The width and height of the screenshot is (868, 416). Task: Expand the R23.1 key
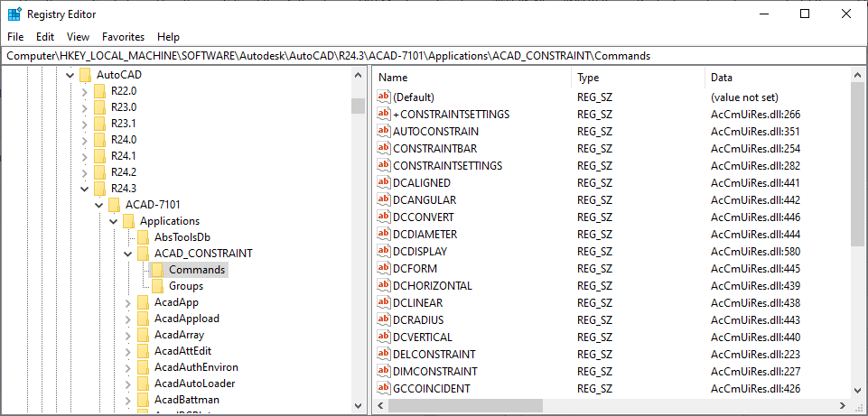(x=84, y=124)
